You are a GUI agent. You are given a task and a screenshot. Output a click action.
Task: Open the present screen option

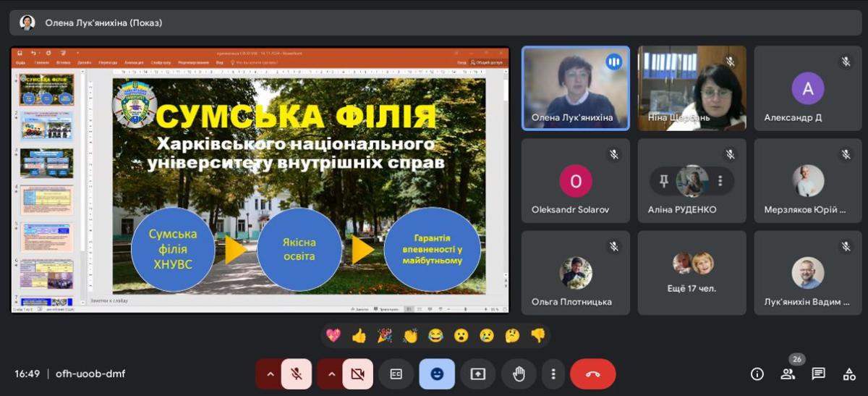click(477, 374)
